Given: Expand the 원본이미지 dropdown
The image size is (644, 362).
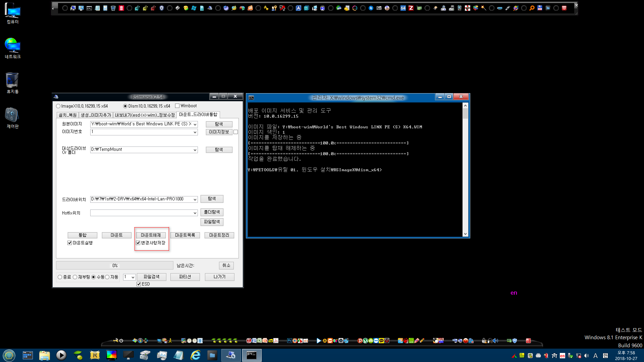Looking at the screenshot, I should coord(195,124).
